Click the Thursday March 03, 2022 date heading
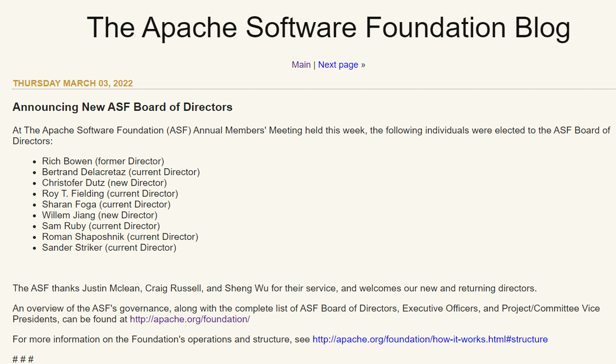This screenshot has height=364, width=616. [x=73, y=83]
